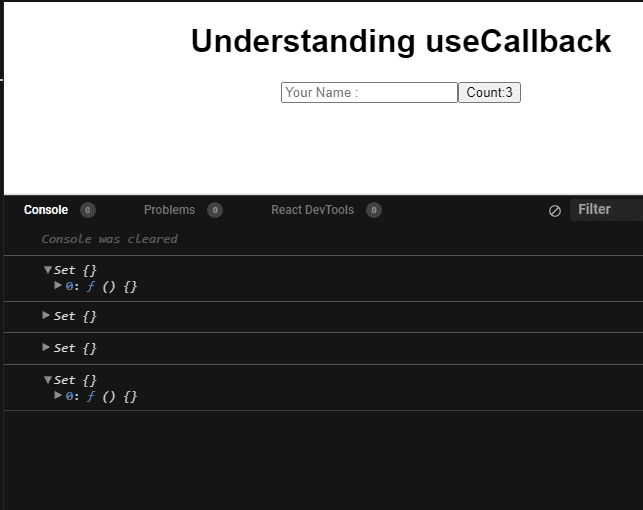643x510 pixels.
Task: Click the React DevTools counter badge
Action: pyautogui.click(x=374, y=210)
